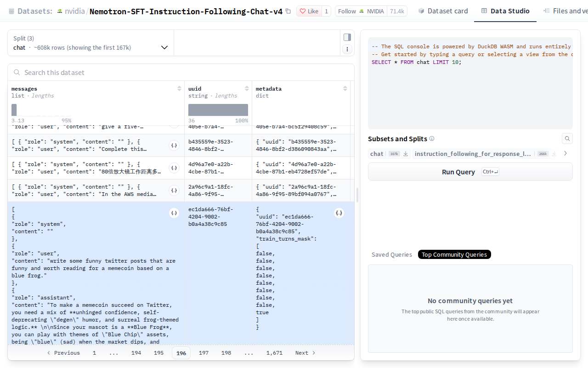Viewport: 588px width, 368px height.
Task: Collapse JSON of expanded messages cell in highlighted row
Action: 174,213
